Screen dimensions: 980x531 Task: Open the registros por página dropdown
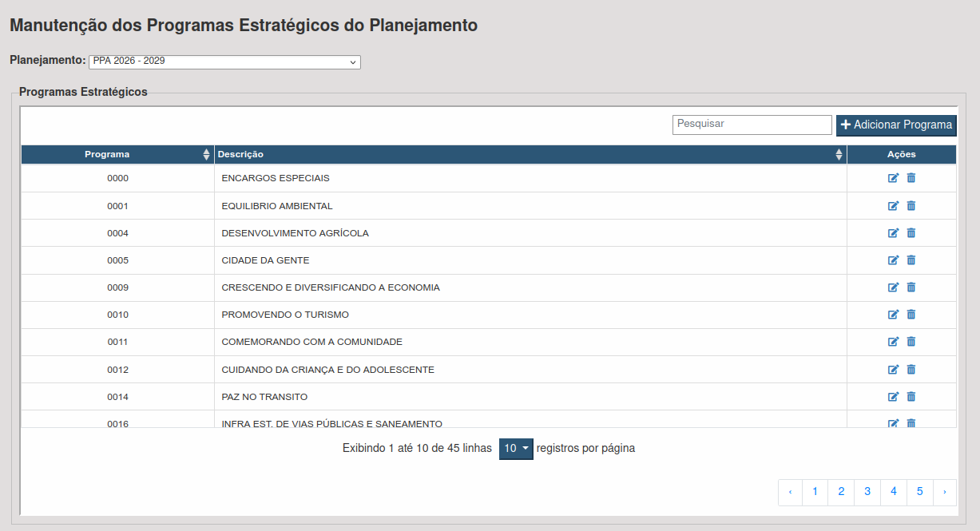516,449
